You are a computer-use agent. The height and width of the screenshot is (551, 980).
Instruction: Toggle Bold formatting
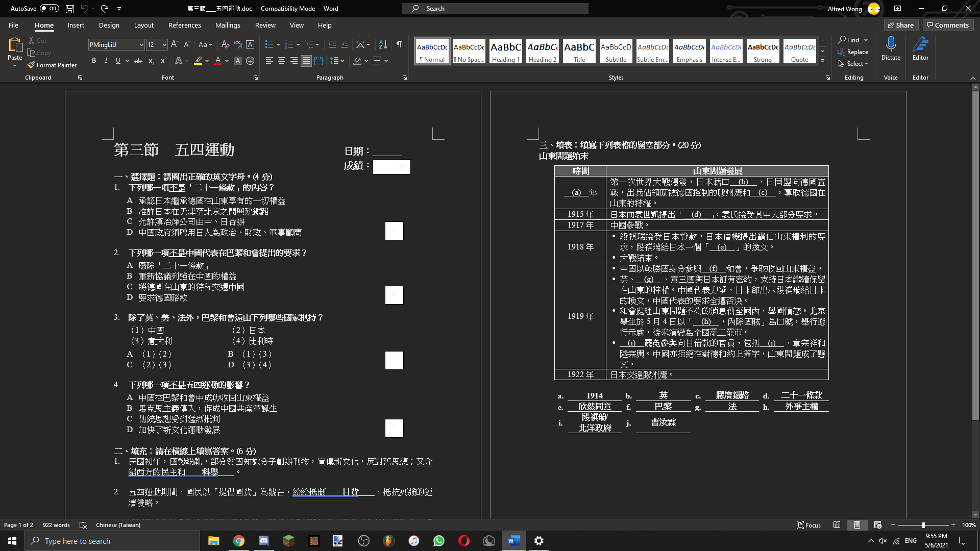coord(94,61)
